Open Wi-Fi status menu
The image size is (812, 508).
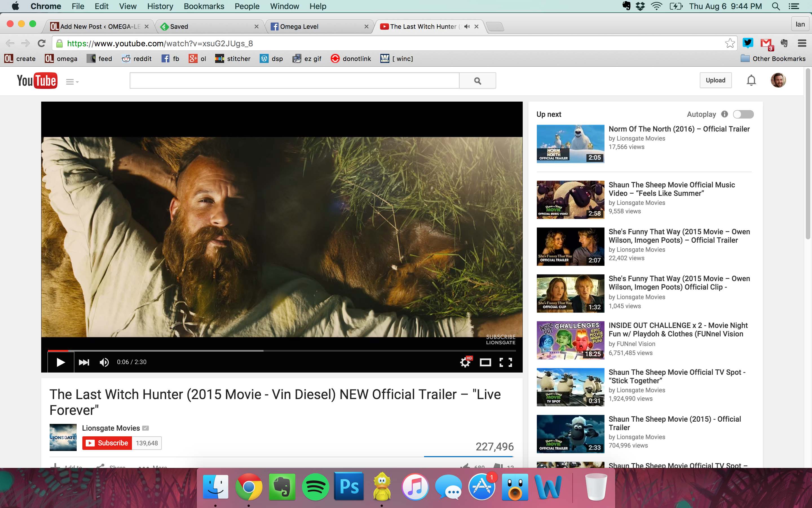click(x=657, y=6)
